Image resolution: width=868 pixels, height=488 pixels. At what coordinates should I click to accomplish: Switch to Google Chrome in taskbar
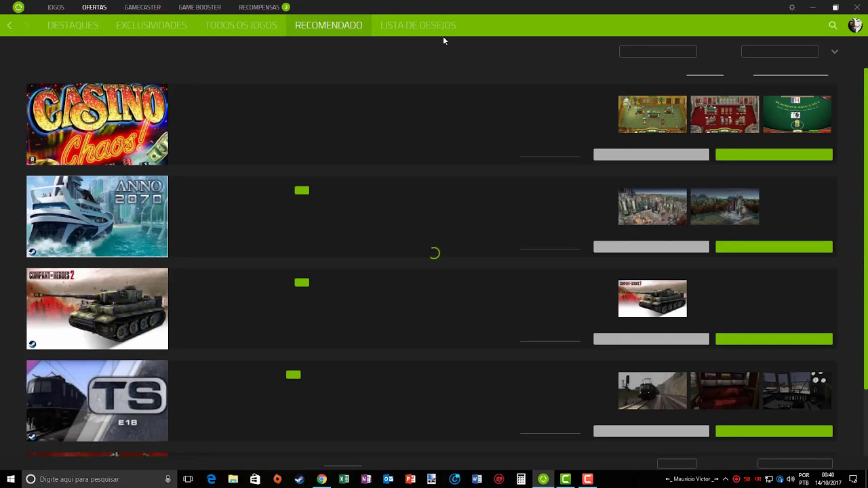click(x=321, y=479)
